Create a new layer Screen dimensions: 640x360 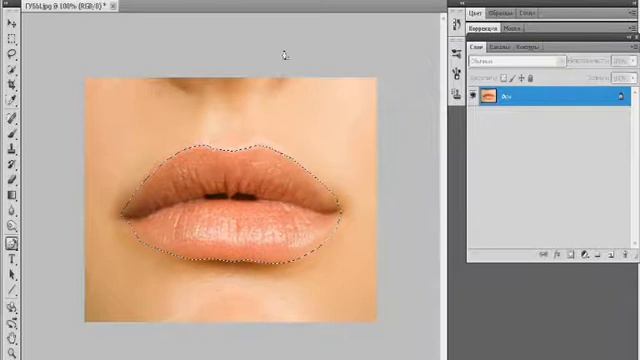point(611,255)
